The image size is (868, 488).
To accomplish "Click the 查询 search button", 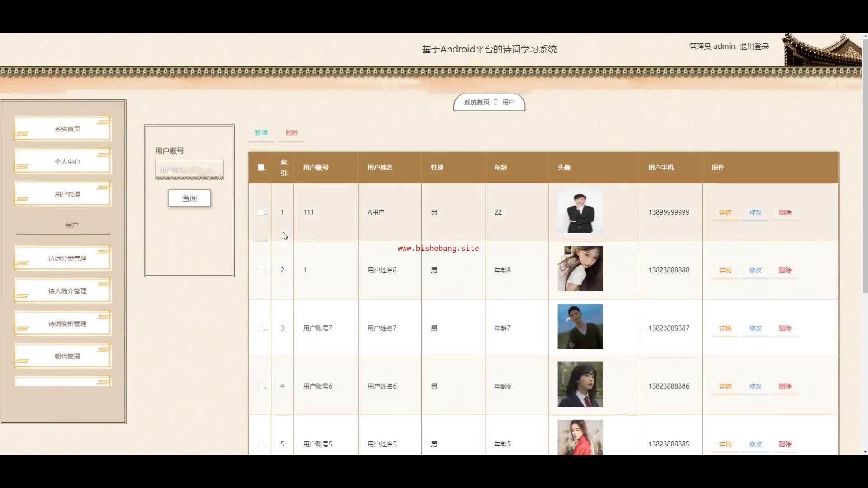I will [x=189, y=198].
